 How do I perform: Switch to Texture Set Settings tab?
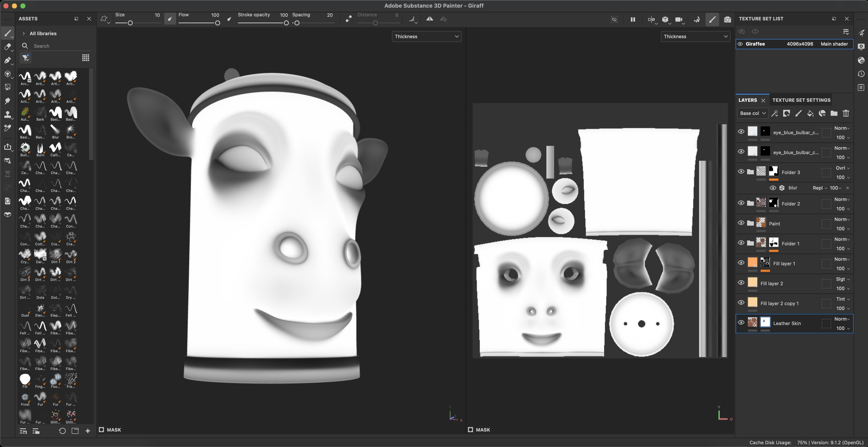tap(801, 100)
